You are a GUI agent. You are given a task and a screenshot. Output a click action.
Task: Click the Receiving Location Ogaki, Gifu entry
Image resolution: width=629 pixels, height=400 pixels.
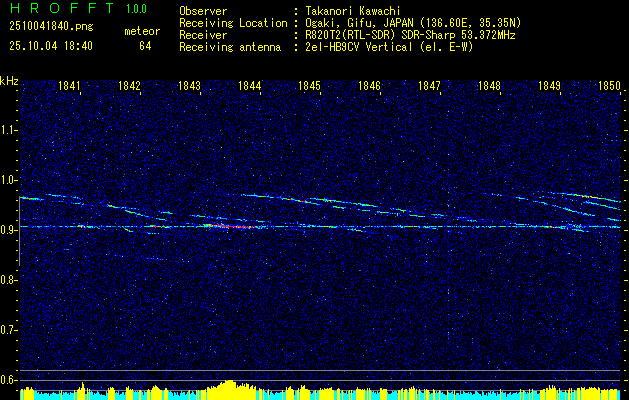pos(413,23)
